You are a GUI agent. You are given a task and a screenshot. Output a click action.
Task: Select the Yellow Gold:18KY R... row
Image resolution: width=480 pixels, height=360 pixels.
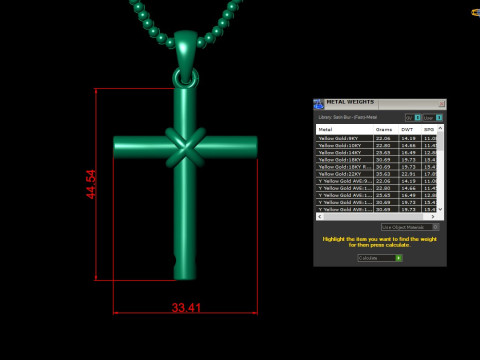(x=376, y=167)
